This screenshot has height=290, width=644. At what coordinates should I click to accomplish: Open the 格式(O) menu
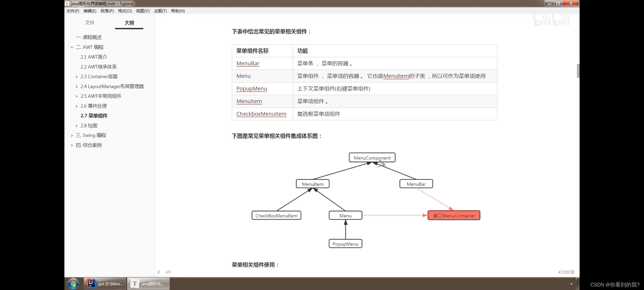125,11
